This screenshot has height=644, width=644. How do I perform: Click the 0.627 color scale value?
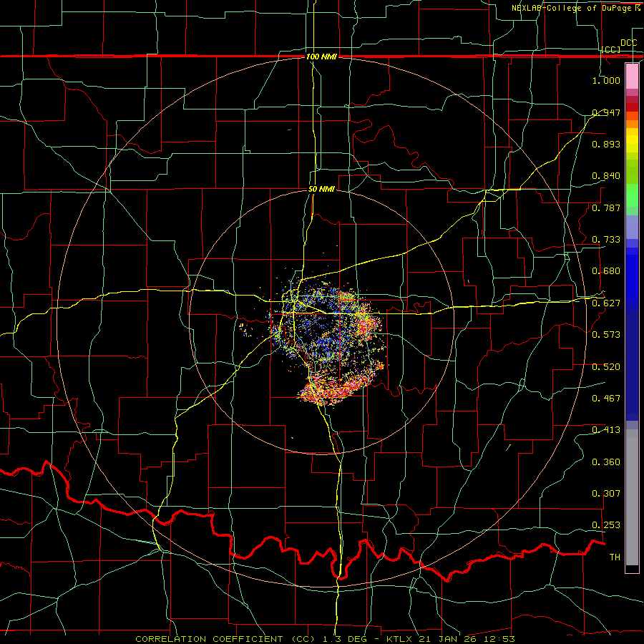[x=606, y=303]
